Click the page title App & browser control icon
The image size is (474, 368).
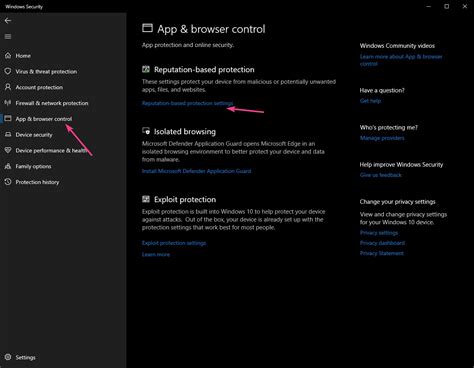[x=147, y=28]
